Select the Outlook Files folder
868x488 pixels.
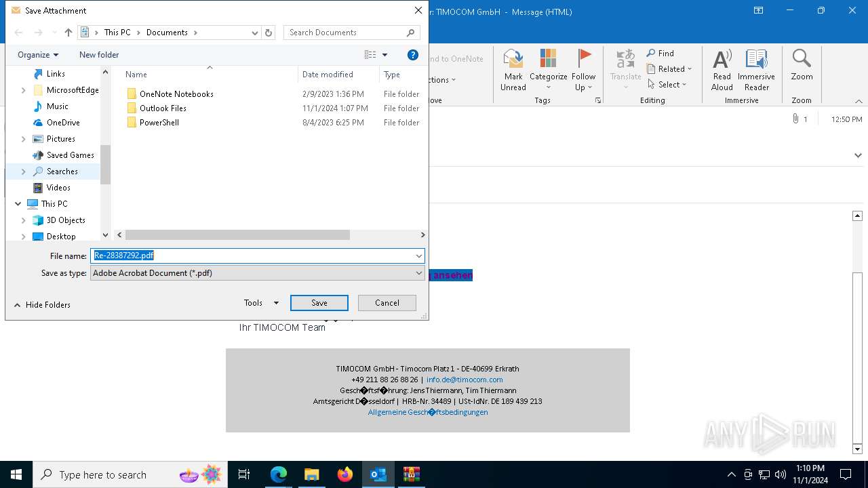point(163,108)
